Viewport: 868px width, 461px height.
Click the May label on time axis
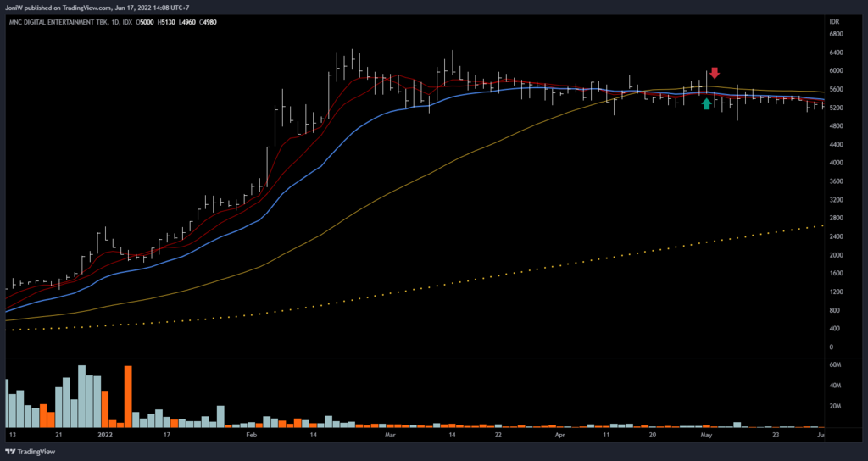pyautogui.click(x=705, y=434)
